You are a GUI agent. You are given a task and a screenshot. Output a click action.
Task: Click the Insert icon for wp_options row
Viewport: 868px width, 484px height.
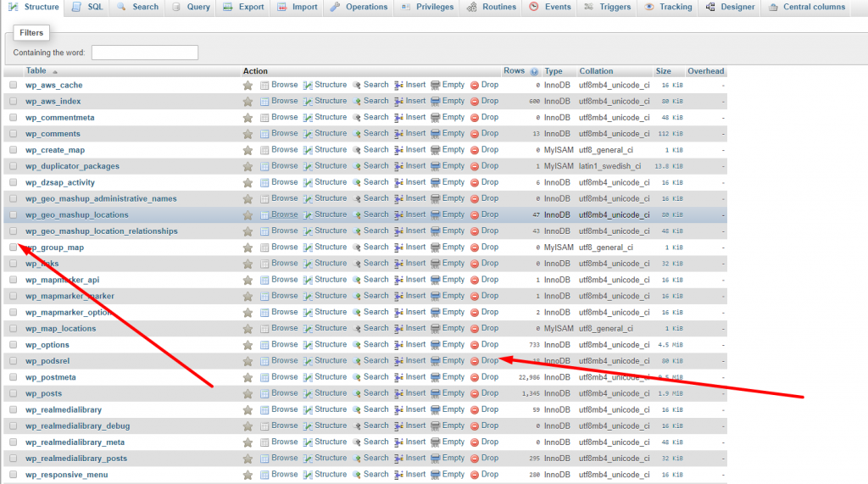(398, 345)
